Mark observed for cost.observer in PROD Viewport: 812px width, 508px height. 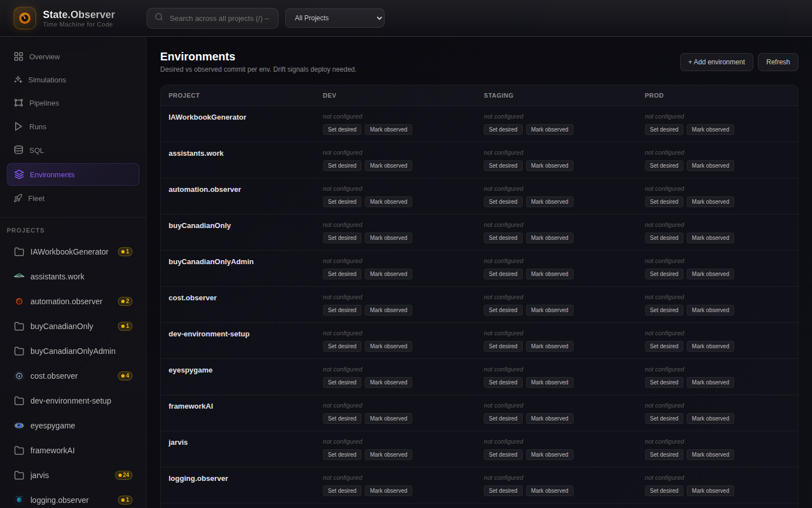pos(710,310)
